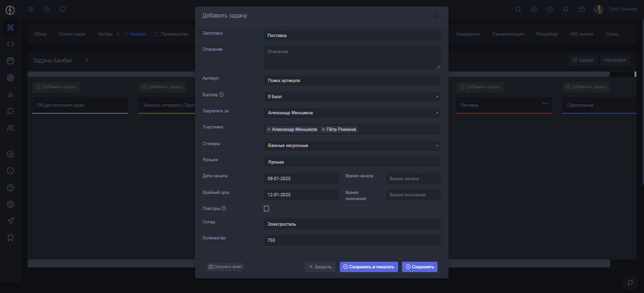
Task: Open the mail envelope icon
Action: pos(581,9)
